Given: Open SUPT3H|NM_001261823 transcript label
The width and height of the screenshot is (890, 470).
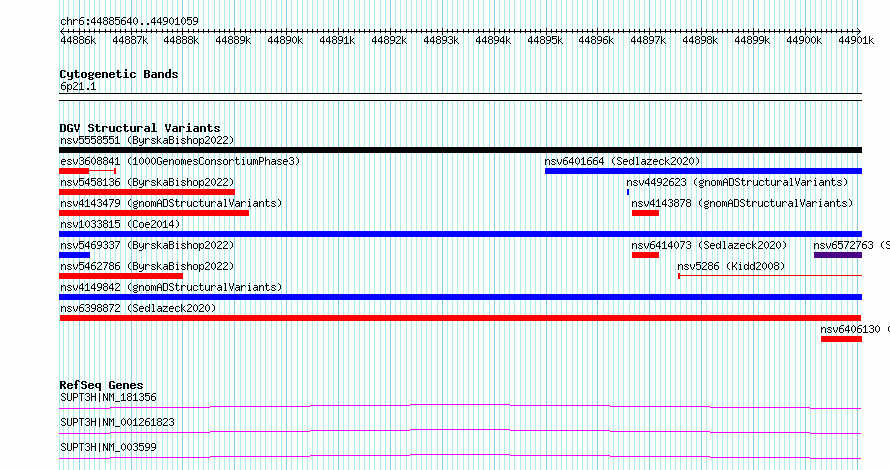Looking at the screenshot, I should pos(117,422).
